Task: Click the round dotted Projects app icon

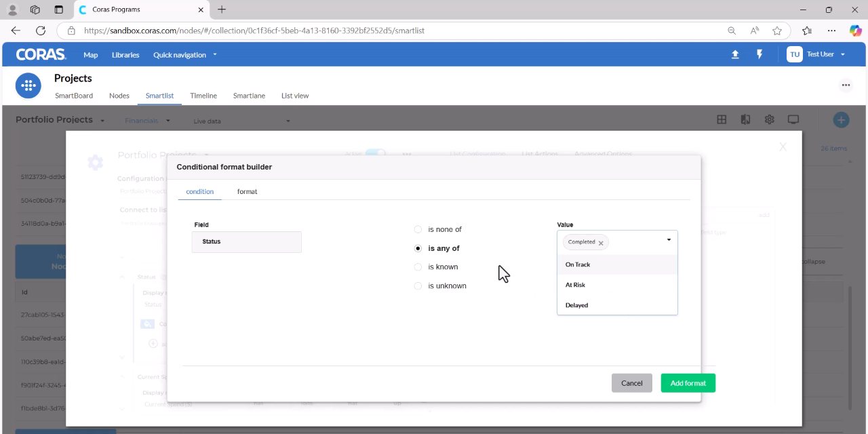Action: pos(28,85)
